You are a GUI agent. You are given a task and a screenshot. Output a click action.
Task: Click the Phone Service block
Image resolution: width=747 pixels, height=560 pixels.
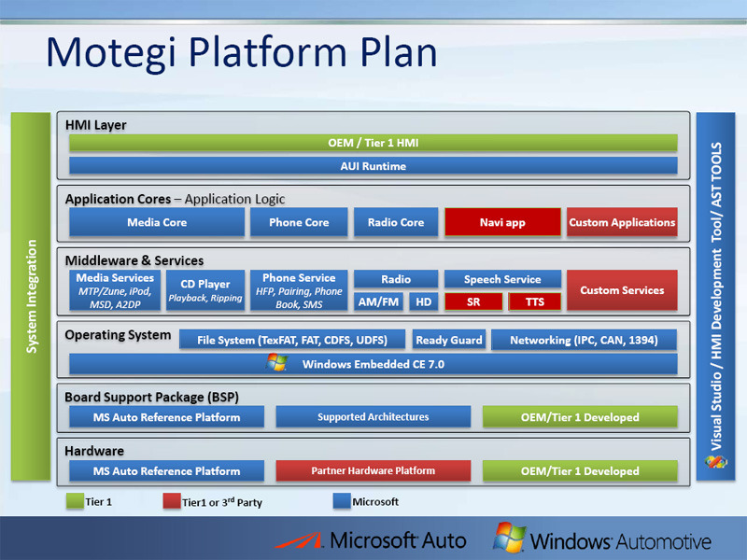[x=299, y=290]
